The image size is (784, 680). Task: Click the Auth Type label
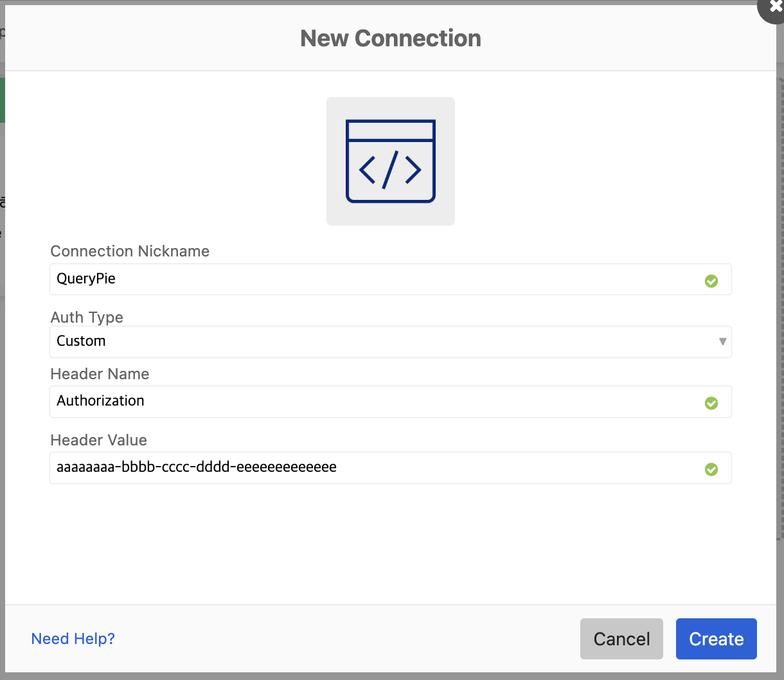(x=87, y=318)
